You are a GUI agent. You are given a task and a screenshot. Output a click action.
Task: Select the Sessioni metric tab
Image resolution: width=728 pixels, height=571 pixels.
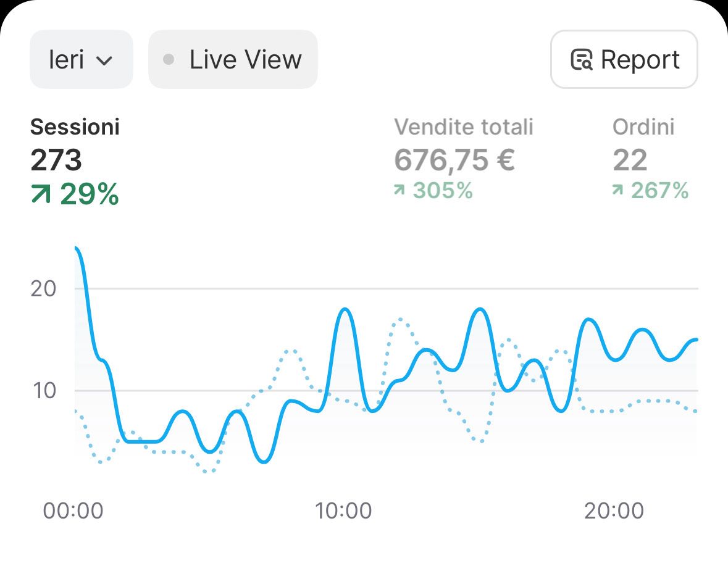[75, 127]
